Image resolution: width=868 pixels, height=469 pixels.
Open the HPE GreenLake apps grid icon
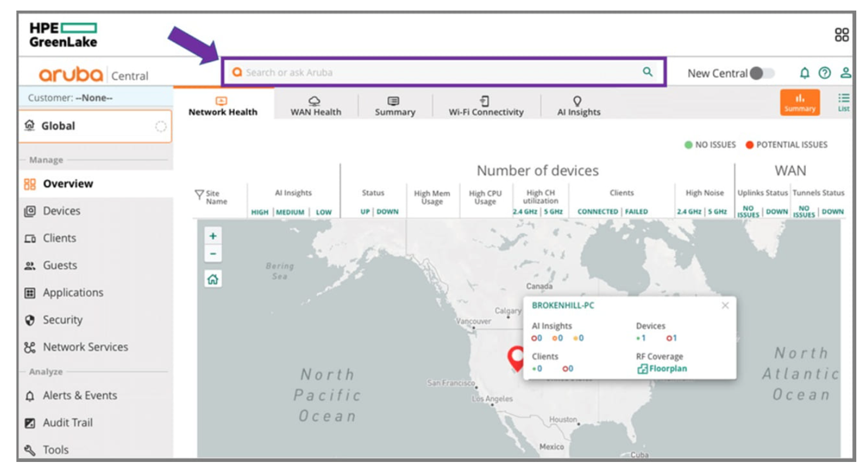click(x=842, y=35)
